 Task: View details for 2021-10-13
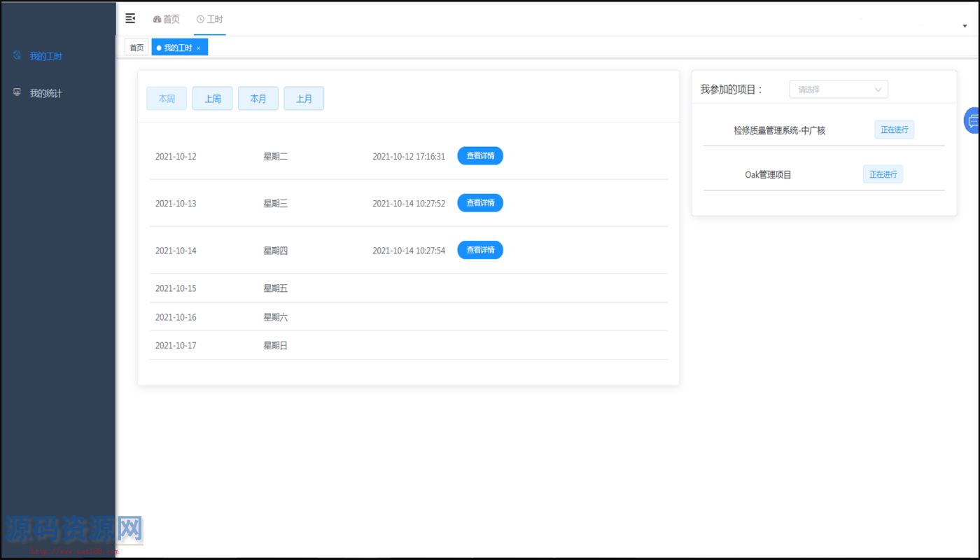pyautogui.click(x=480, y=203)
